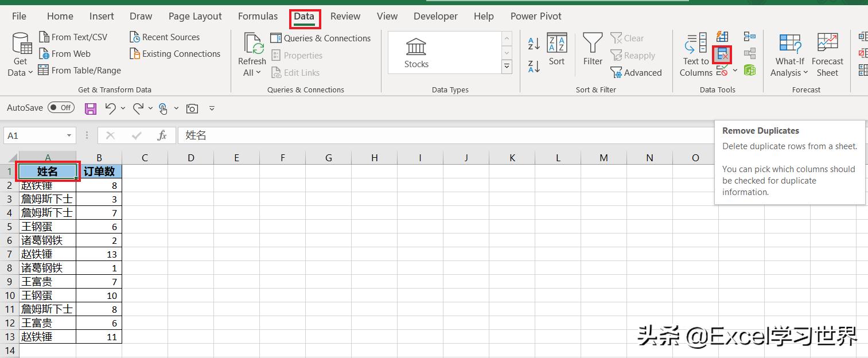
Task: Click the Relationships icon in Data Tools
Action: tap(750, 54)
